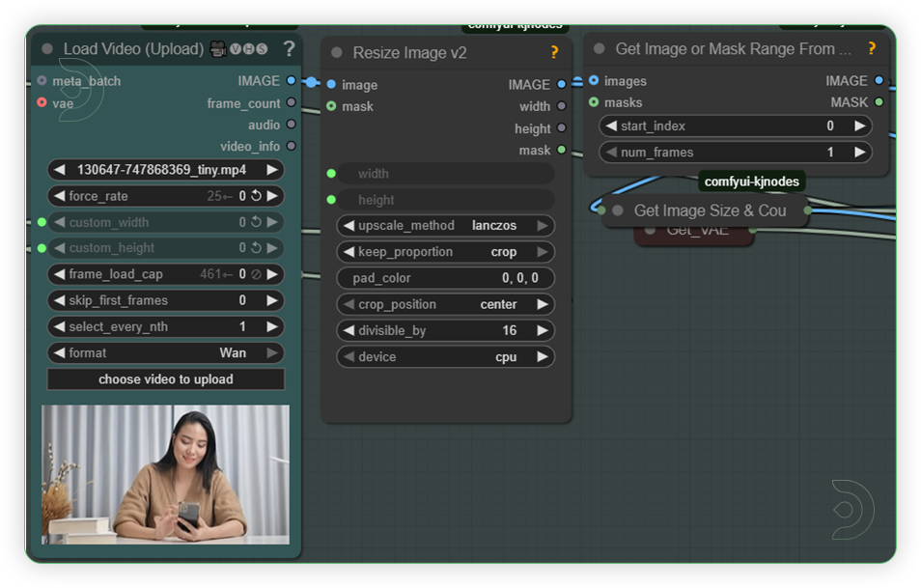Click the custom_width input socket
This screenshot has width=921, height=588.
tap(42, 222)
